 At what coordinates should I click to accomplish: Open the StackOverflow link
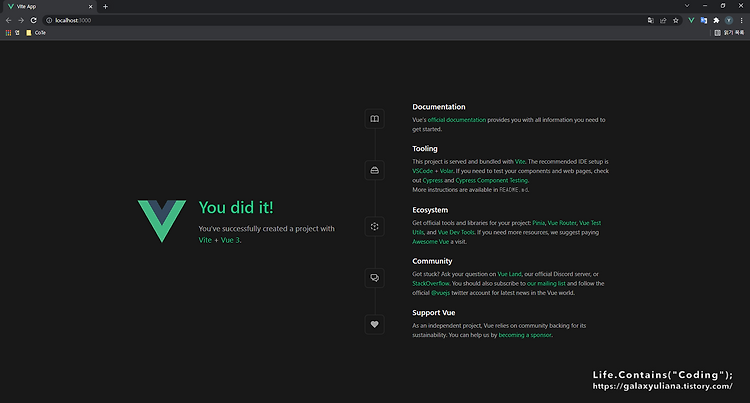(x=430, y=283)
